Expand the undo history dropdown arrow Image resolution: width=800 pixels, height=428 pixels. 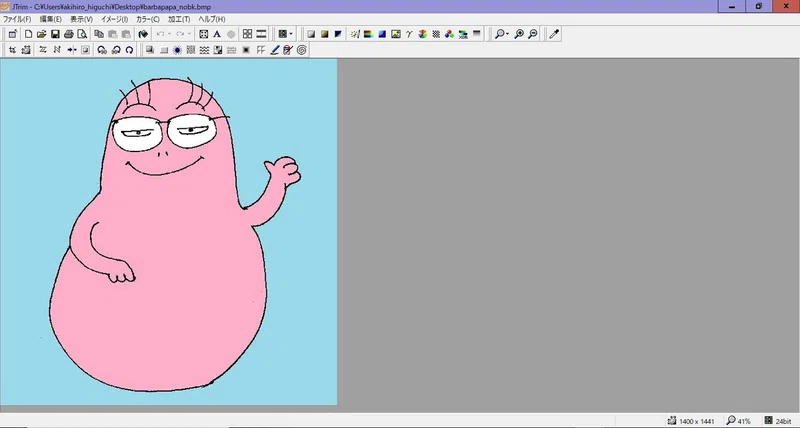(x=169, y=34)
